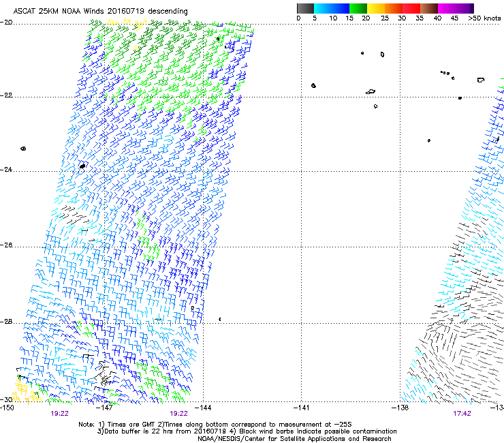Click the 'Note: 1) Times are GMT' line
Viewport: 504px width, 443px height.
point(215,425)
